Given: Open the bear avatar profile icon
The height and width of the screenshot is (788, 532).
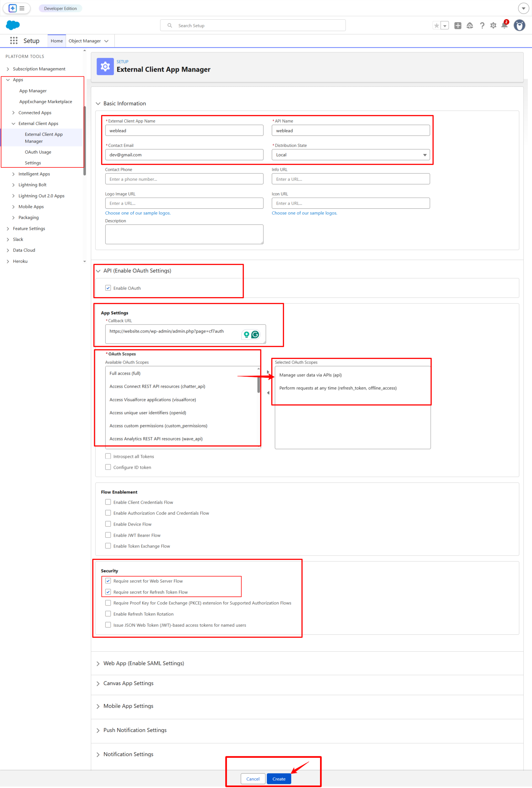Looking at the screenshot, I should click(x=519, y=25).
